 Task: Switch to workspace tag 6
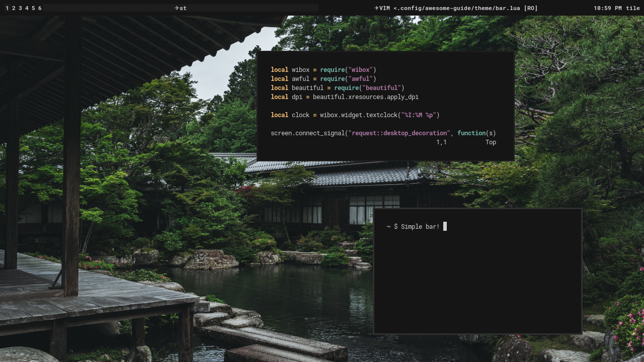[40, 8]
